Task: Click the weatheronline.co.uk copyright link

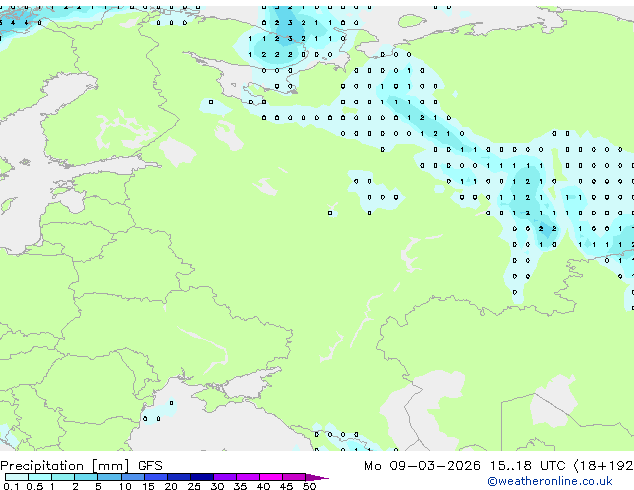Action: 550,481
